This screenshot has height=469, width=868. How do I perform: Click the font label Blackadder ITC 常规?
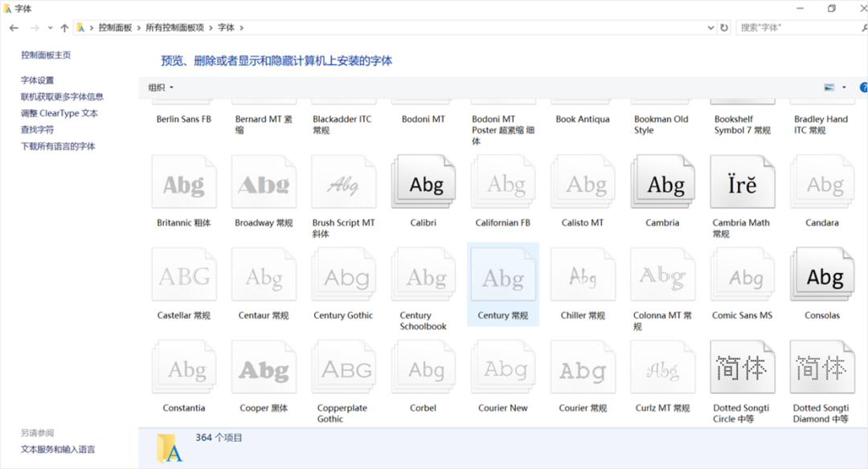point(342,124)
